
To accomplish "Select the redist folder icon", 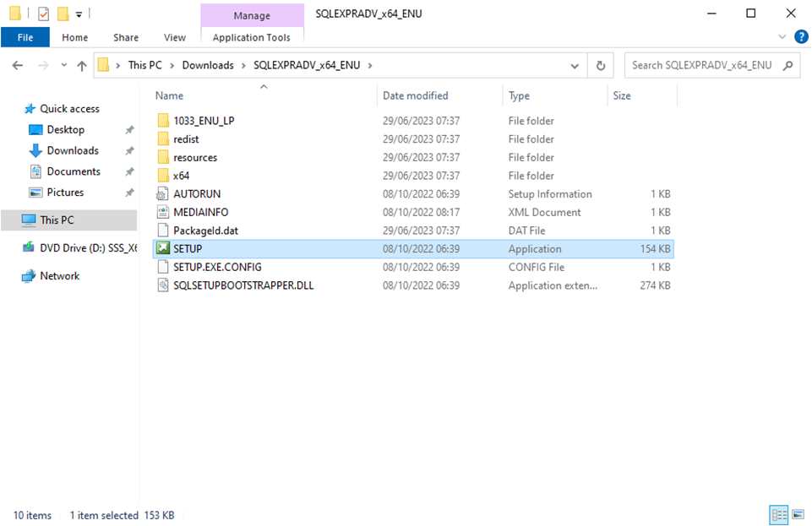I will [163, 139].
